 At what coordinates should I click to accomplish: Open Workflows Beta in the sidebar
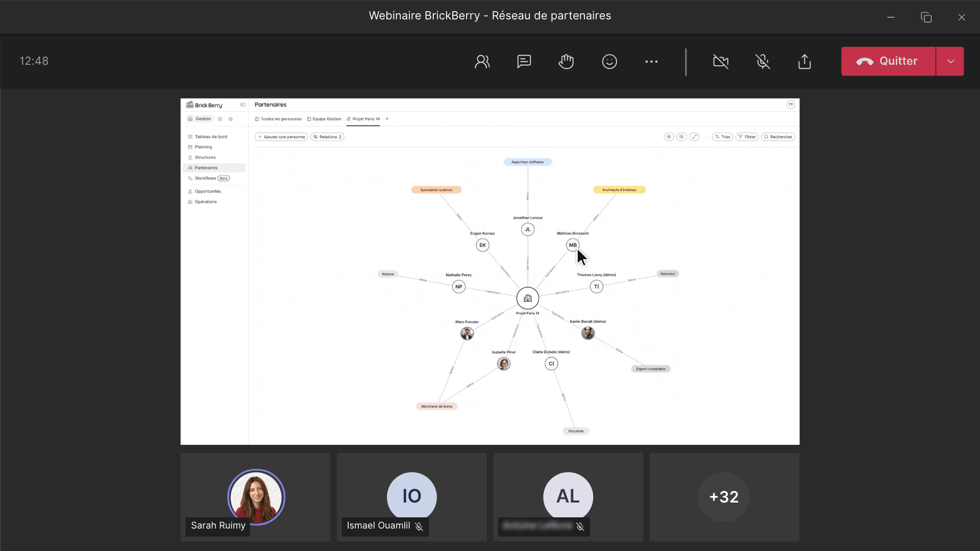coord(214,178)
